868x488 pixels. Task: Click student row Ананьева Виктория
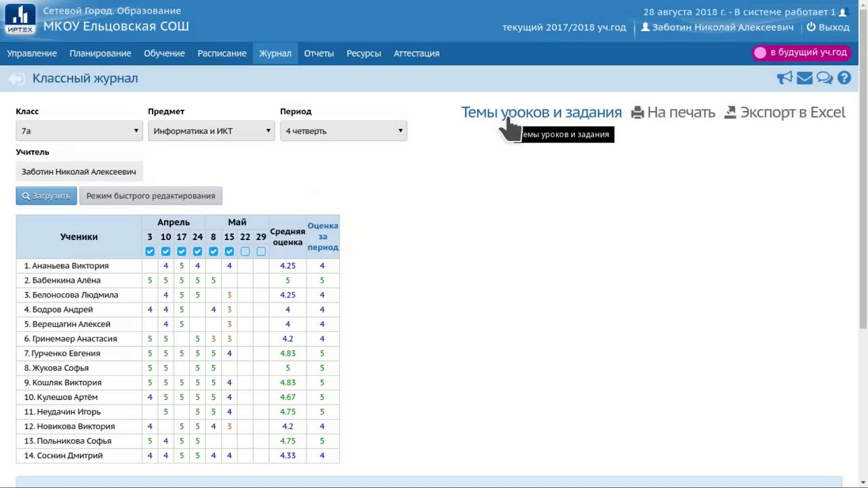[178, 266]
